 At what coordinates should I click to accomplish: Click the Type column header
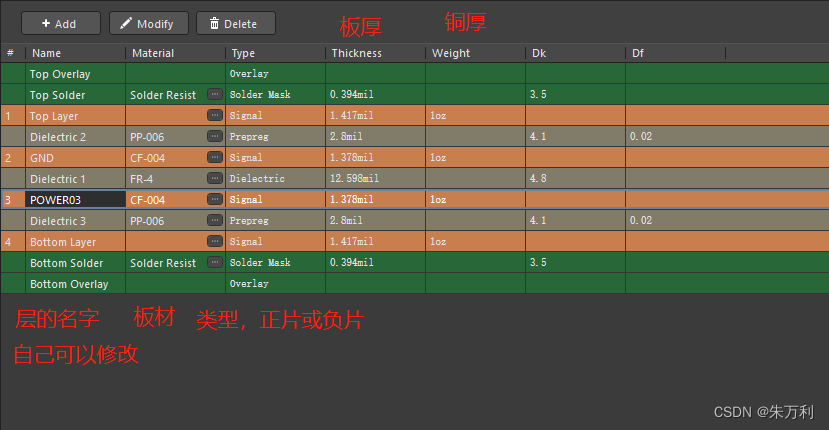[275, 53]
